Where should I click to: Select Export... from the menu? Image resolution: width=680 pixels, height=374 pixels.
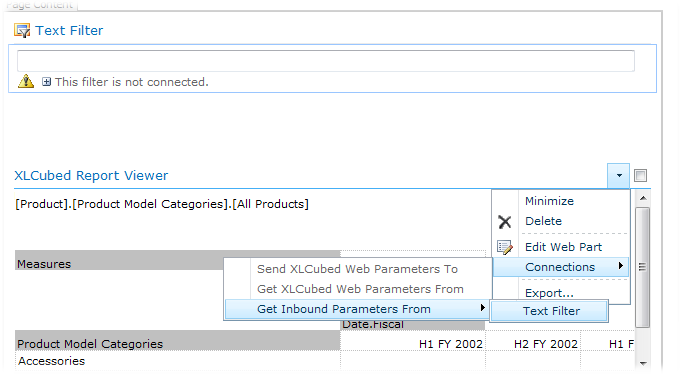(549, 293)
